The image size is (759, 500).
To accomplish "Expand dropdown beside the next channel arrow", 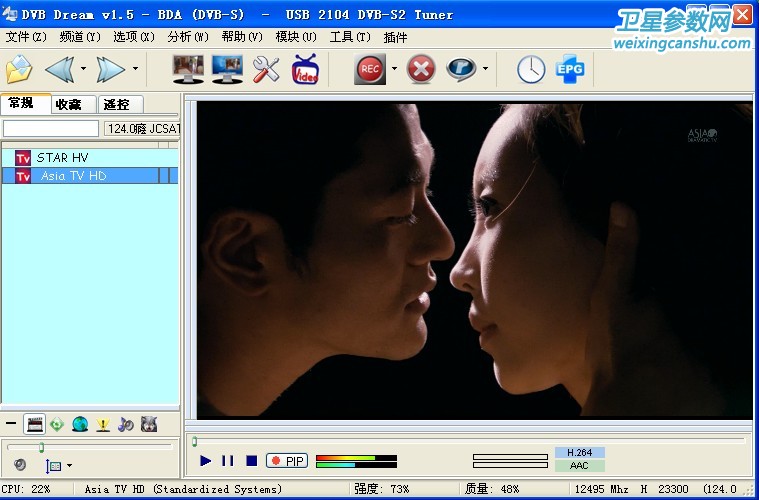I will (136, 70).
